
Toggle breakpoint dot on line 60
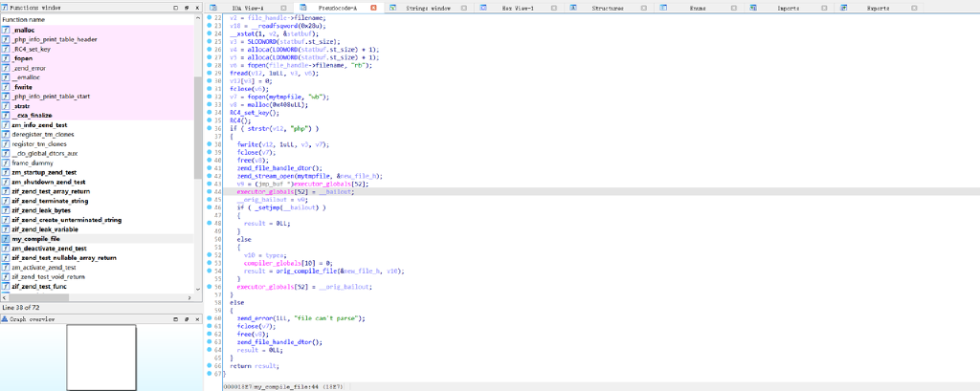(211, 318)
